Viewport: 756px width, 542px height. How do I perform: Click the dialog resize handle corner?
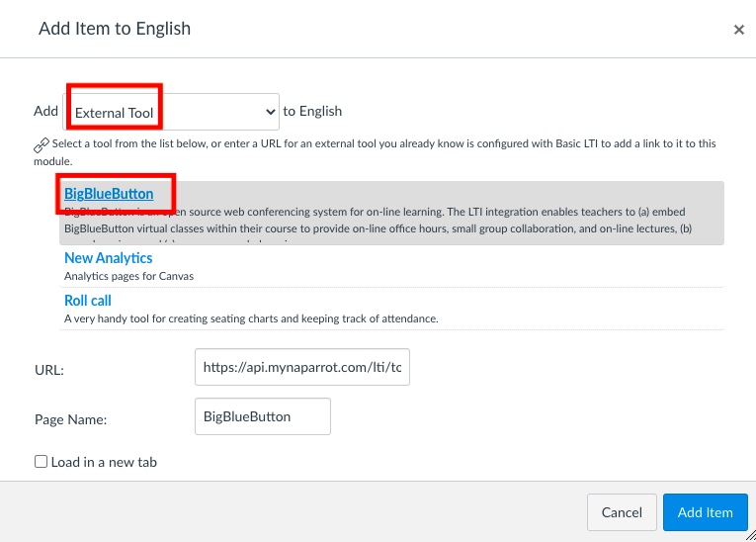pos(751,535)
